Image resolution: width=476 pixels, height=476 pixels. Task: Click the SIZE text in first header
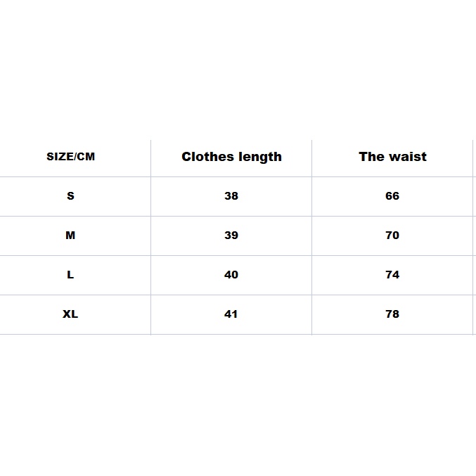tap(60, 157)
